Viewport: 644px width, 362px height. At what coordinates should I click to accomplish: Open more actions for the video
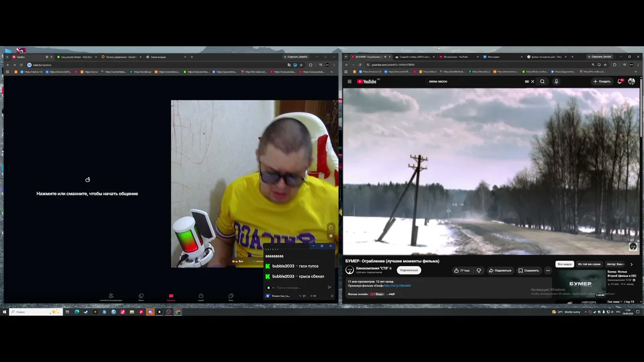coord(548,270)
